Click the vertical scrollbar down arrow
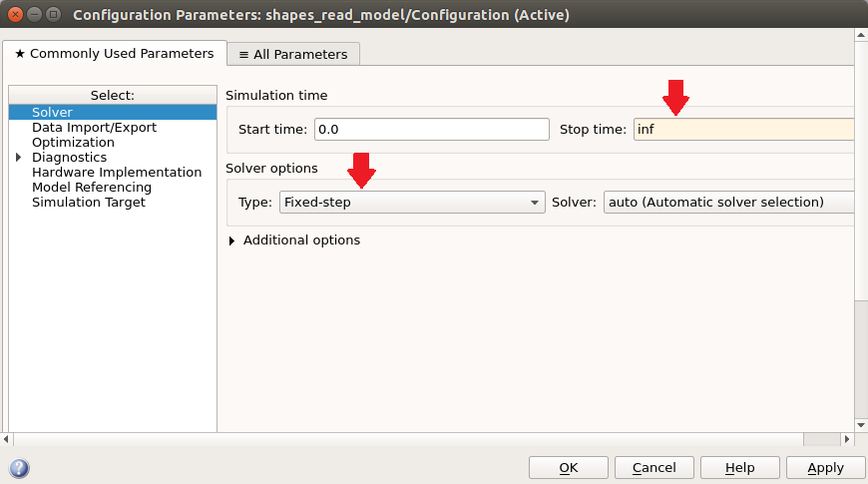This screenshot has height=484, width=868. [861, 425]
